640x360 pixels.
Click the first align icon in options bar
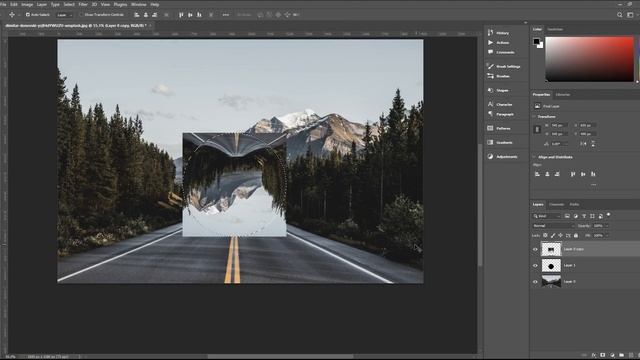tap(137, 15)
